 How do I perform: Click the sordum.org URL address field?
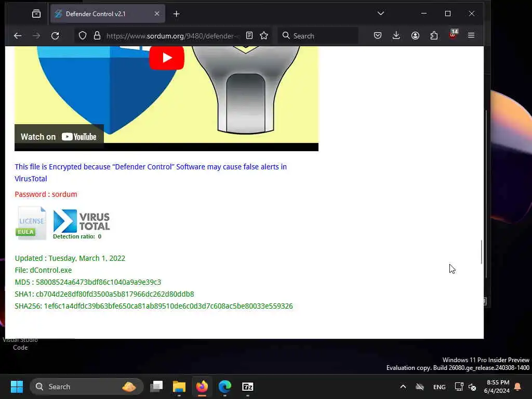click(173, 36)
